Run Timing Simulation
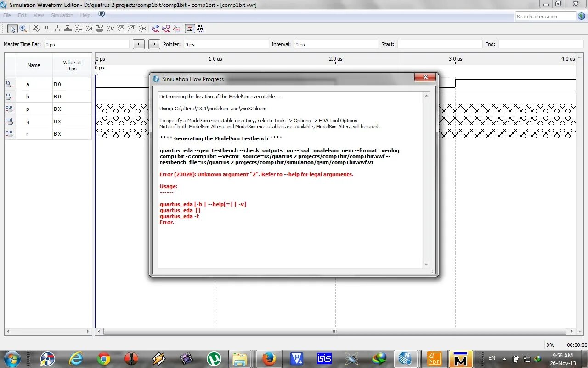This screenshot has width=588, height=368. (166, 29)
